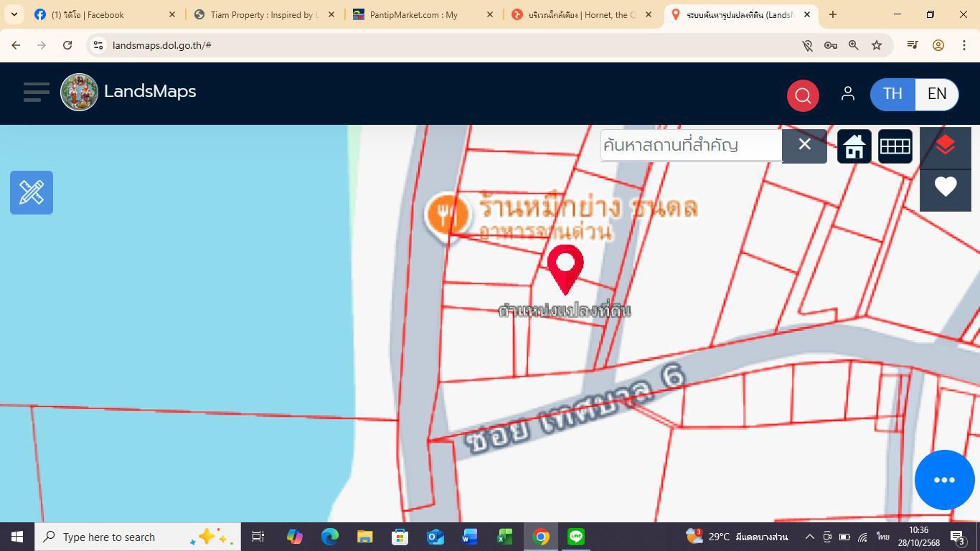Open the map layers icon
This screenshot has height=551, width=980.
(945, 146)
